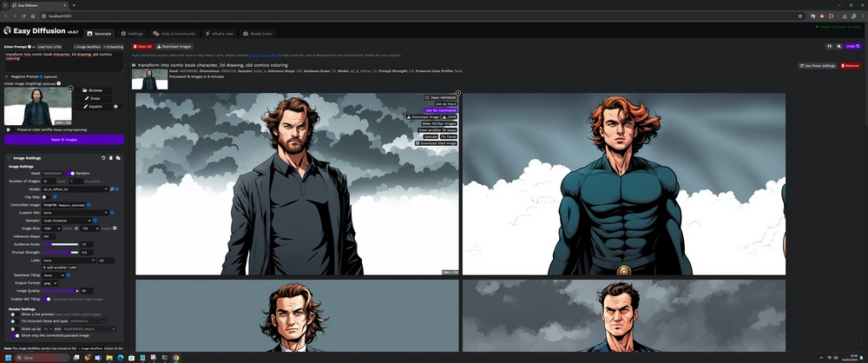
Task: Click the red Clear All button
Action: coord(143,46)
